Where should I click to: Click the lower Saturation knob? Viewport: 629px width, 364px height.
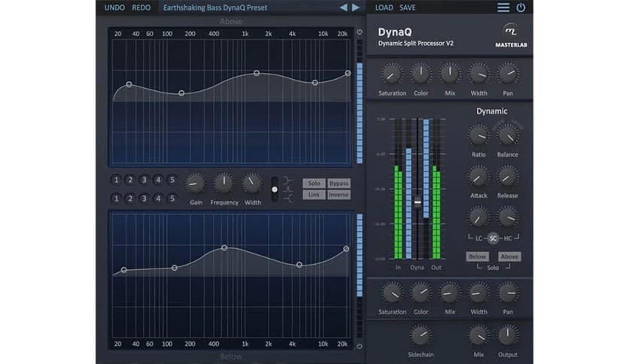pos(392,293)
